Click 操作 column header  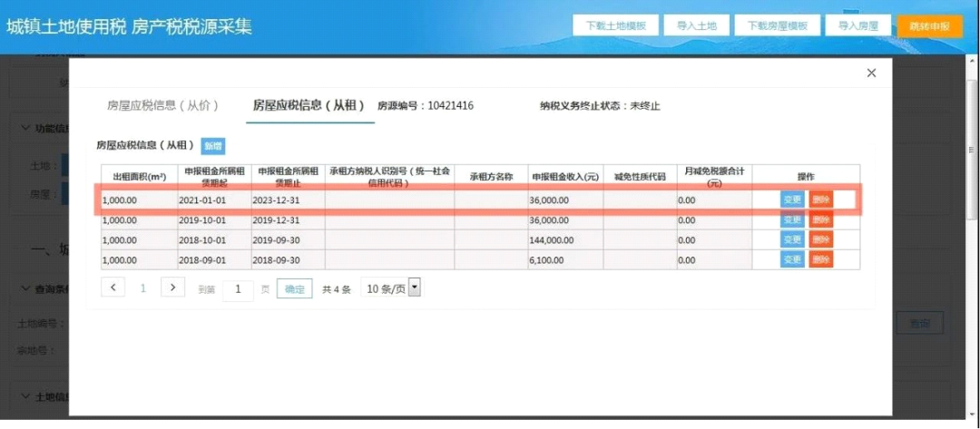pos(807,177)
